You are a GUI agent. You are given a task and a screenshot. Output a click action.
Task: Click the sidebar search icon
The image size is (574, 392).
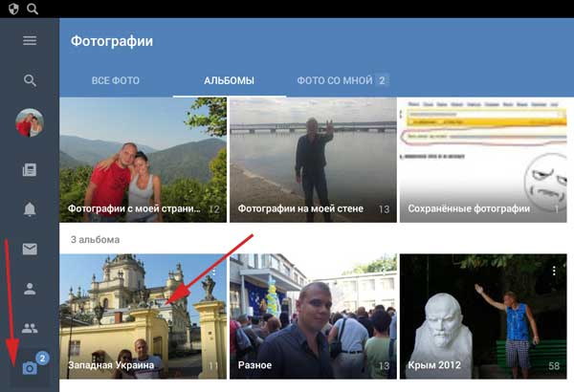[x=30, y=81]
